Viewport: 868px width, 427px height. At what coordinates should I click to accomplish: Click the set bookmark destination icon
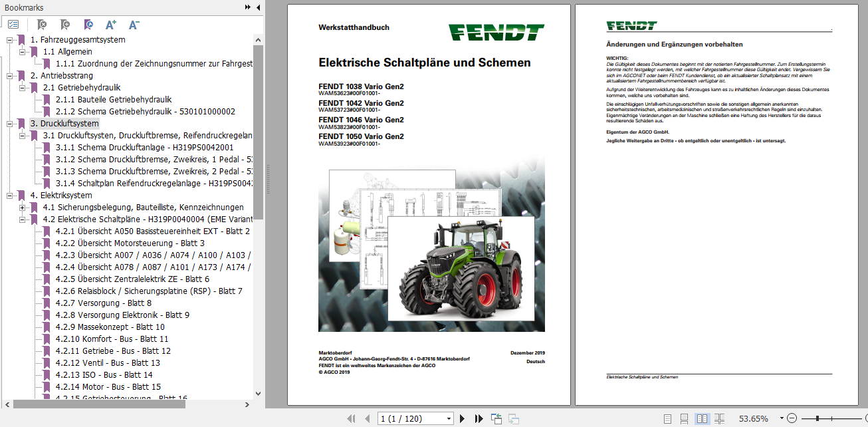[88, 24]
